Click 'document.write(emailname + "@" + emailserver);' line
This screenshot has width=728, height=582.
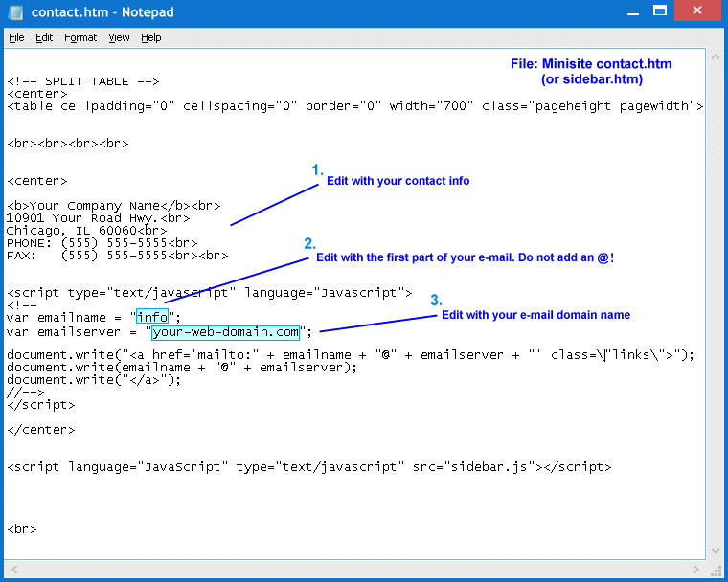(182, 368)
